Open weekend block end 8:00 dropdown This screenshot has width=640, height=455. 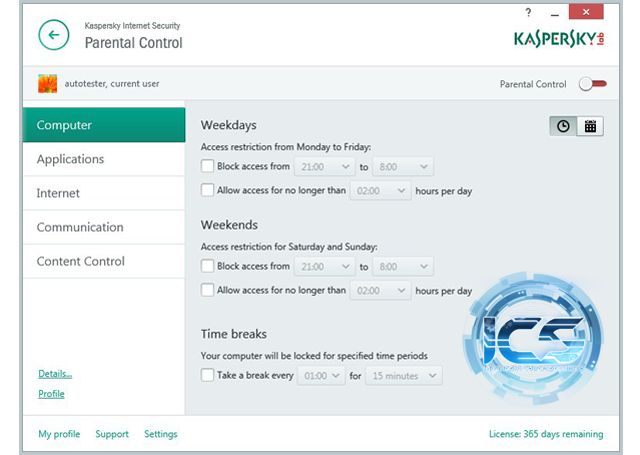pyautogui.click(x=403, y=266)
